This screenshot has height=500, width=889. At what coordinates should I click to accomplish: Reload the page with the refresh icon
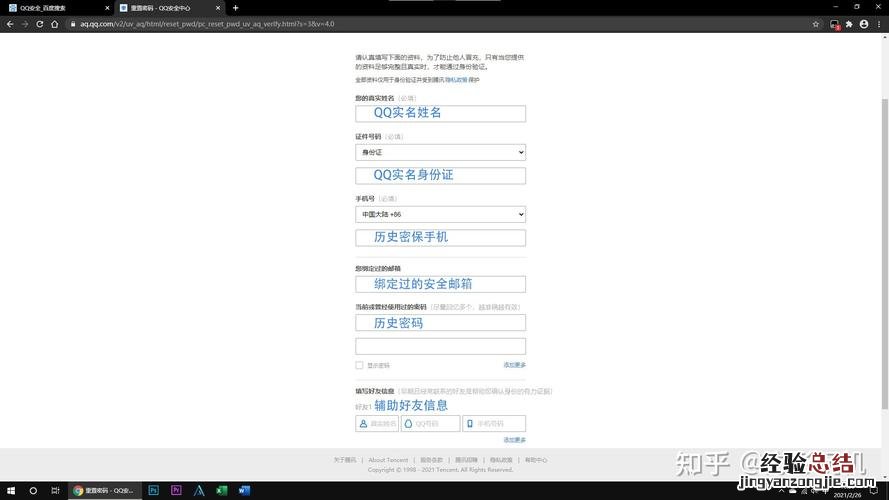(x=40, y=24)
